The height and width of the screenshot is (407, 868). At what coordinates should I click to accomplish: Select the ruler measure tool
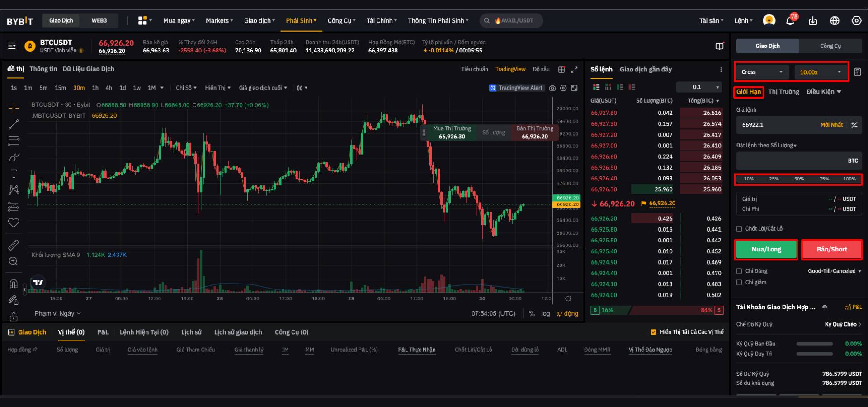pos(14,245)
